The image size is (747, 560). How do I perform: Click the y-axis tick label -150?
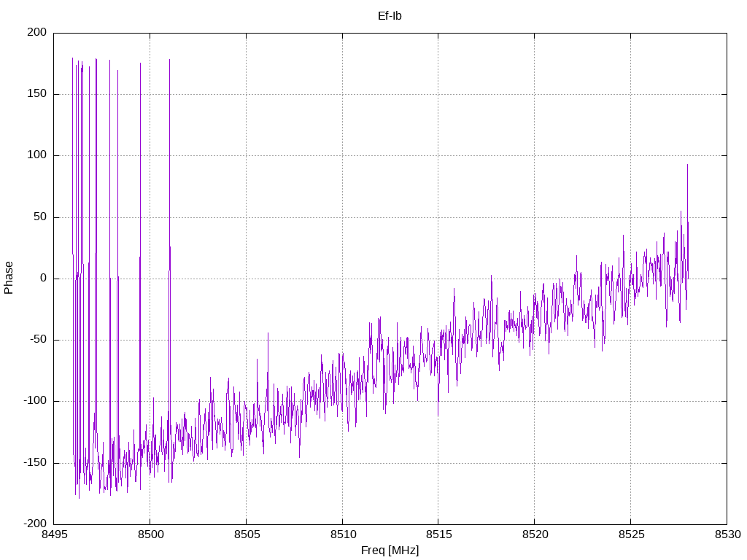35,463
